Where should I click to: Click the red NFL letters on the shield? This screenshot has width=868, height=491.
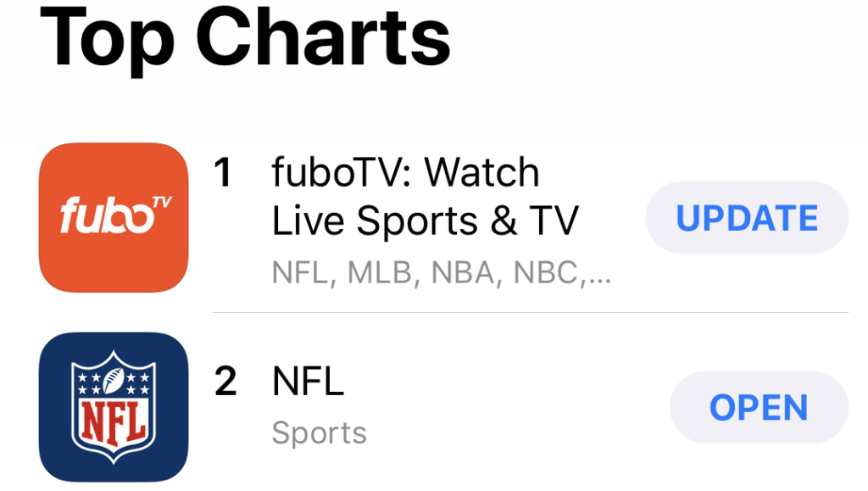[x=114, y=423]
